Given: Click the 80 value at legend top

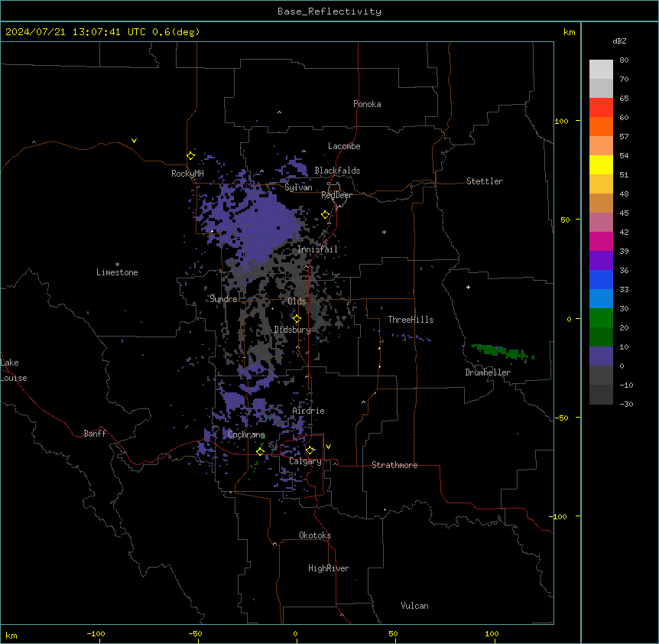Looking at the screenshot, I should point(624,60).
